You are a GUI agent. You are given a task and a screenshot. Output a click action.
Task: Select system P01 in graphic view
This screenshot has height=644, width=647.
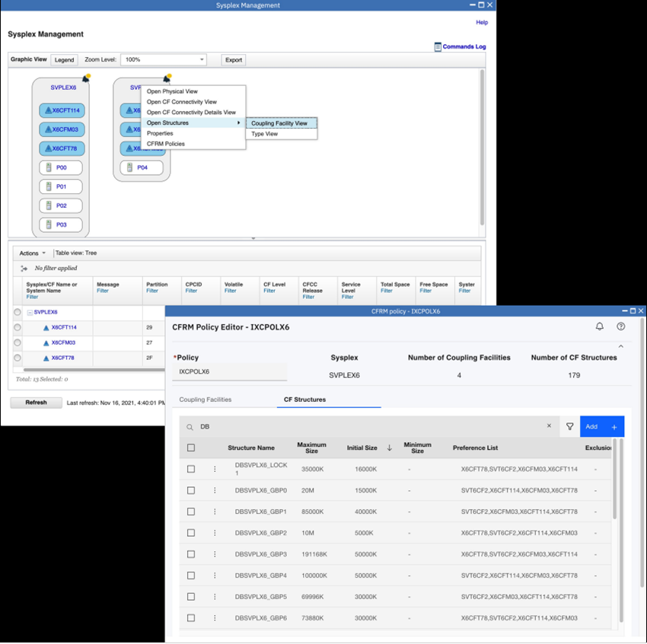[x=61, y=187]
